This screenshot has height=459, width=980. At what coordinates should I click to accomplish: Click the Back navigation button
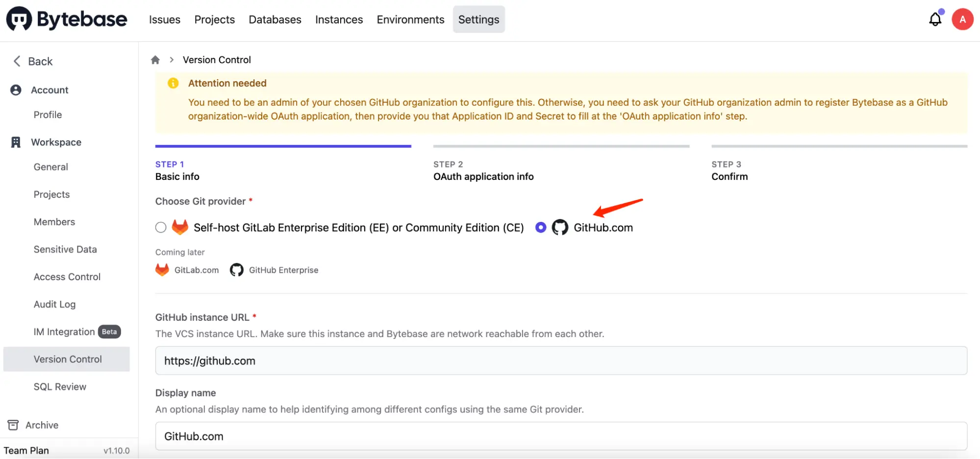pyautogui.click(x=32, y=61)
